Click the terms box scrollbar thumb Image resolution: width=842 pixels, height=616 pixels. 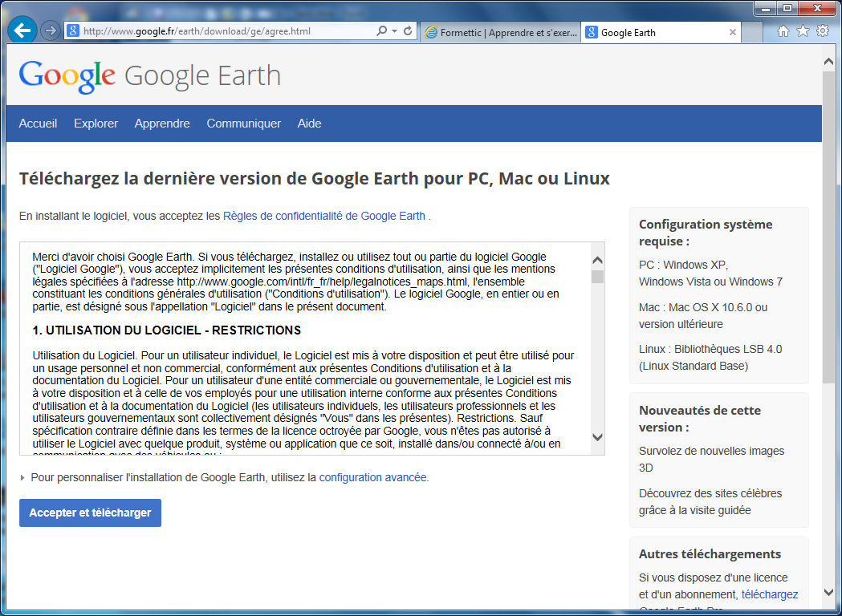point(598,277)
